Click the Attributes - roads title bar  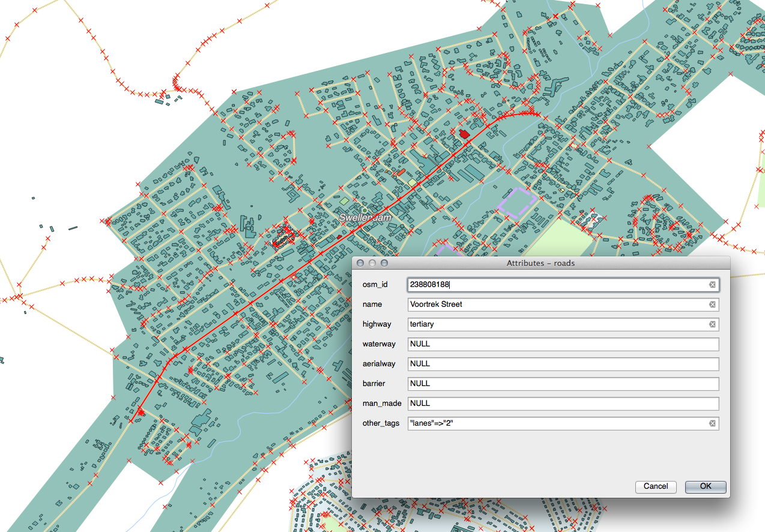[x=540, y=263]
